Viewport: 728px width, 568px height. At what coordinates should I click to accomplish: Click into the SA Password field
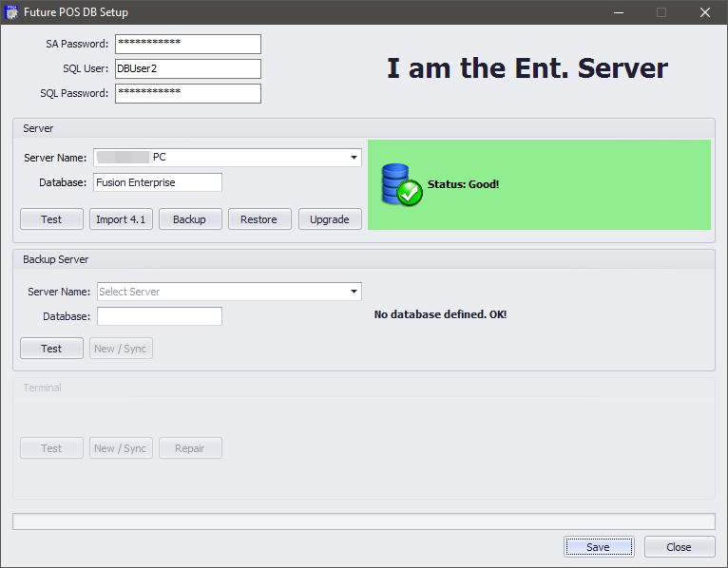pyautogui.click(x=187, y=45)
